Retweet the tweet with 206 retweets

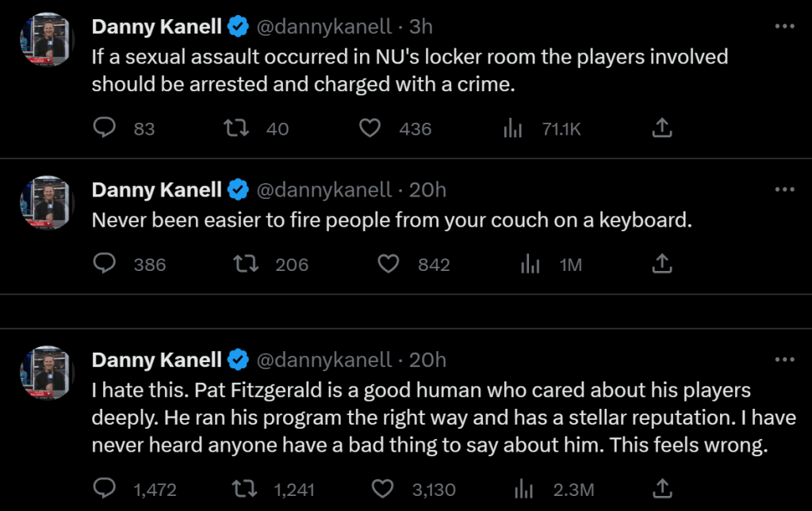pyautogui.click(x=247, y=265)
